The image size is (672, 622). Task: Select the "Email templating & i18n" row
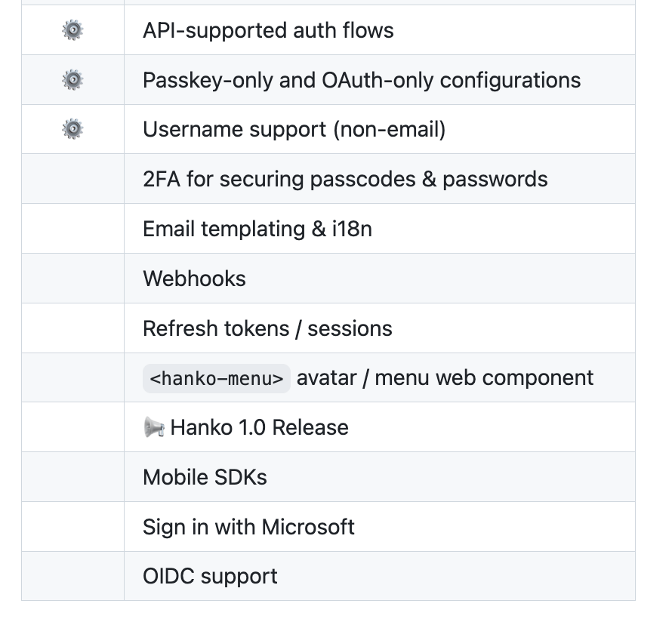click(x=257, y=229)
